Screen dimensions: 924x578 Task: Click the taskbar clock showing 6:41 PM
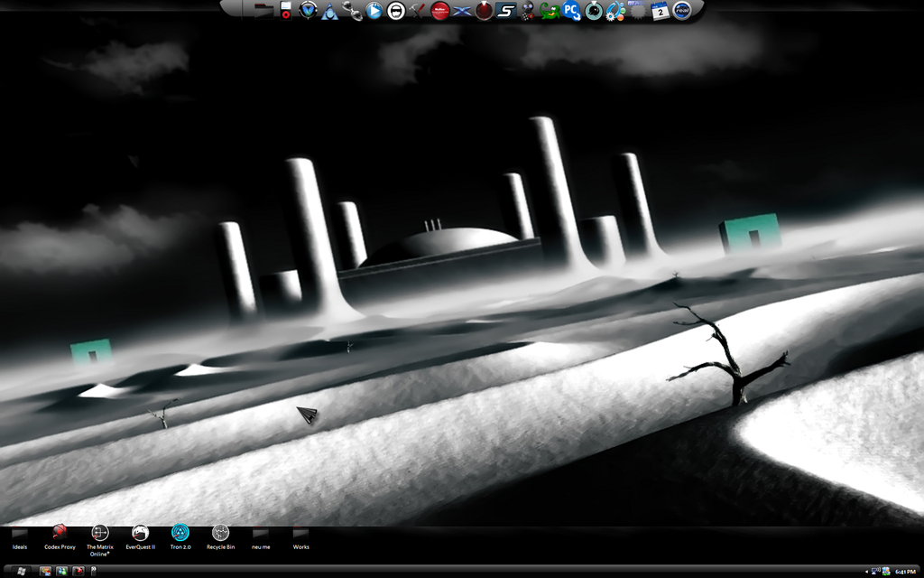pos(905,572)
